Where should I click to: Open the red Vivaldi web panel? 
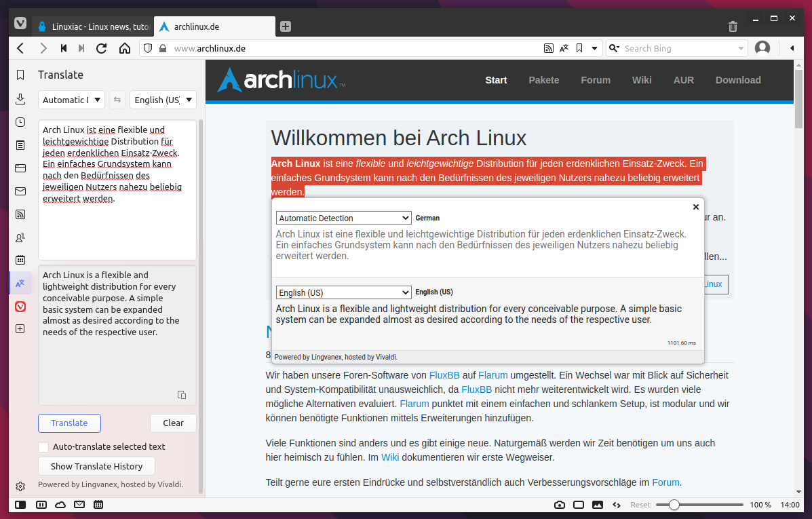[x=20, y=307]
